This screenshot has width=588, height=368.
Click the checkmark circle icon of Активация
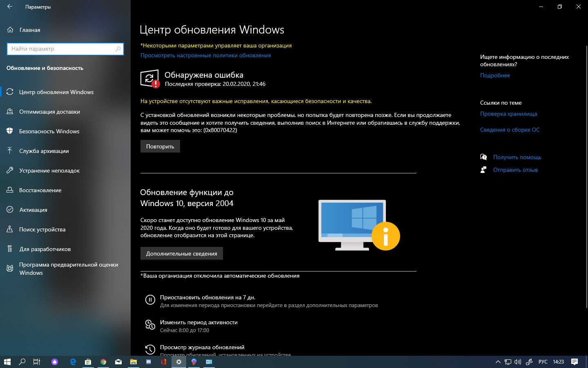click(x=10, y=210)
